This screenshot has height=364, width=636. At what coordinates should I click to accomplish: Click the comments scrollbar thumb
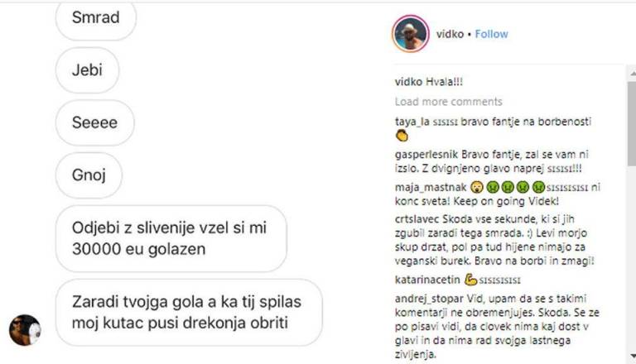(x=632, y=123)
